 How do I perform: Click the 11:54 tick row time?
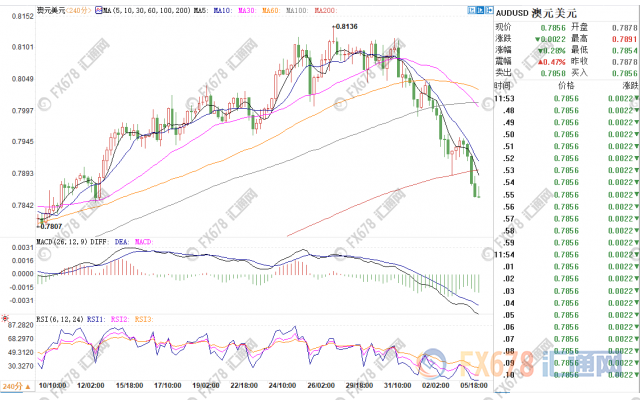click(x=505, y=255)
